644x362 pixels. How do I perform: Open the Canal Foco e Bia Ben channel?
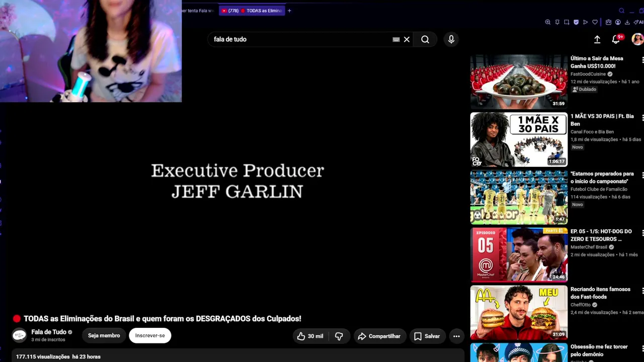592,132
